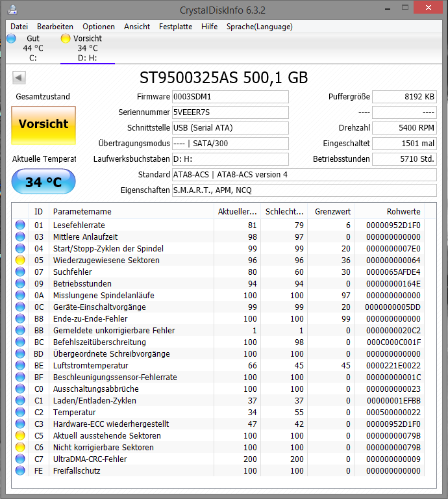The image size is (448, 499).
Task: Click blue status icon for Laden/Entladen-Zyklen
Action: click(x=20, y=401)
